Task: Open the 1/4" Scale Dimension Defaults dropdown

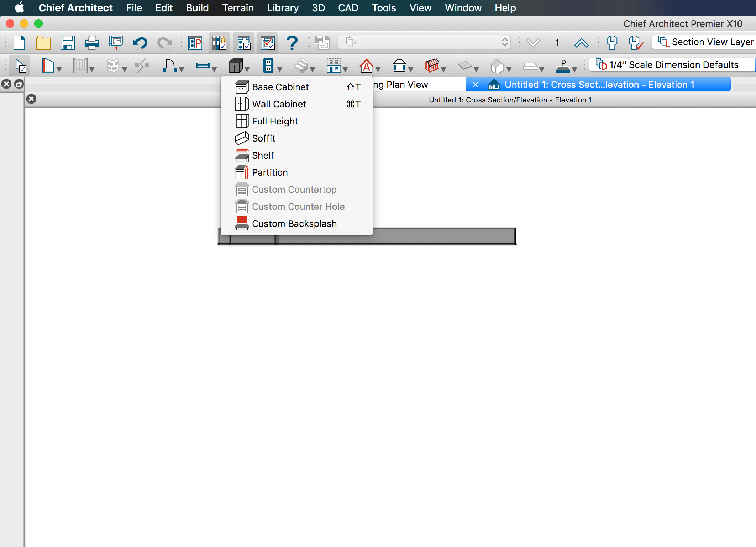Action: [673, 65]
